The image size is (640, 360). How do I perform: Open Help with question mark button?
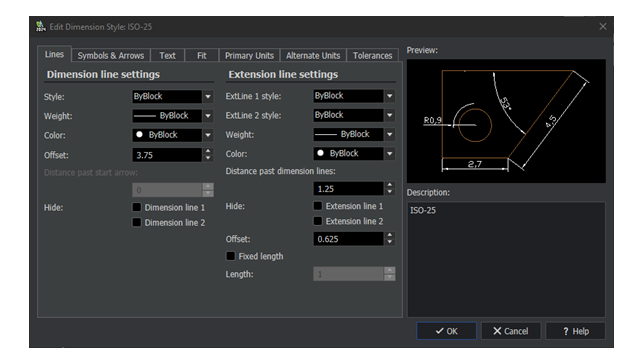pyautogui.click(x=575, y=331)
